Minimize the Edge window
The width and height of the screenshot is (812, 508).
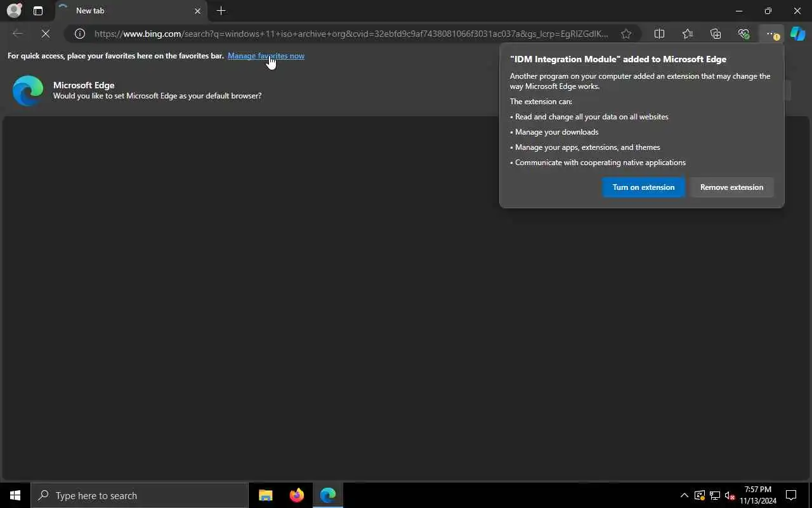(x=739, y=11)
